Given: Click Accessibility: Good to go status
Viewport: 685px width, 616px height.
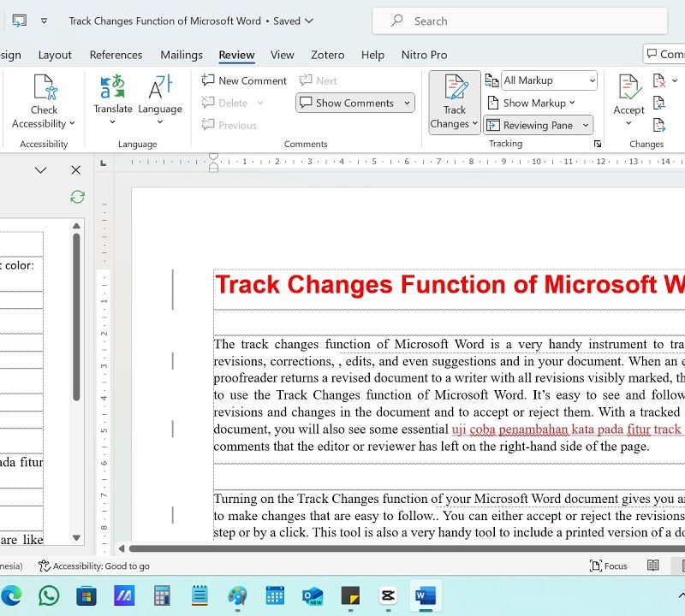Looking at the screenshot, I should tap(93, 566).
